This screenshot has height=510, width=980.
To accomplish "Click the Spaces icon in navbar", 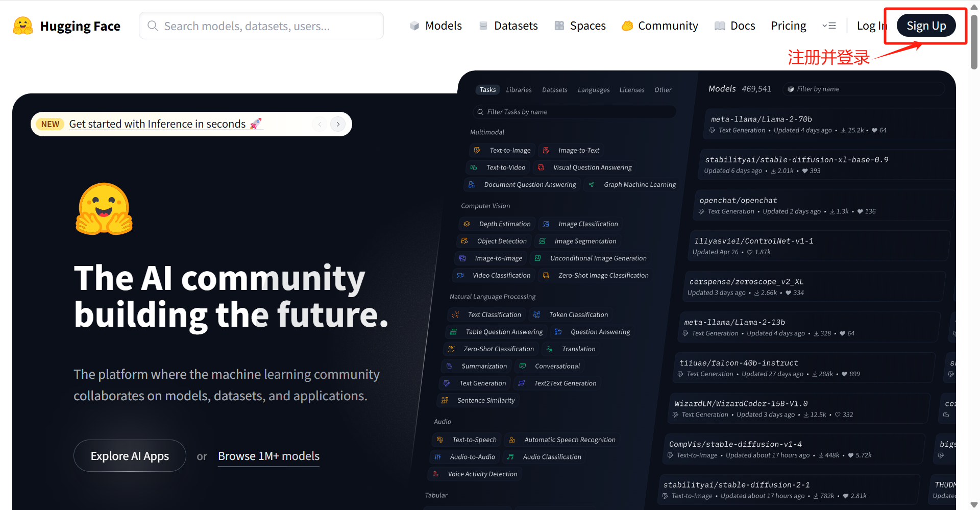I will (559, 26).
